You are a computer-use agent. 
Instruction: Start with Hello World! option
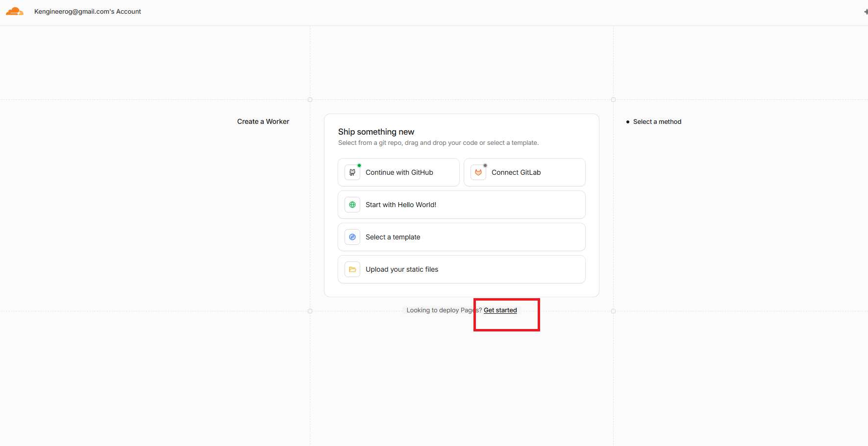(x=462, y=205)
